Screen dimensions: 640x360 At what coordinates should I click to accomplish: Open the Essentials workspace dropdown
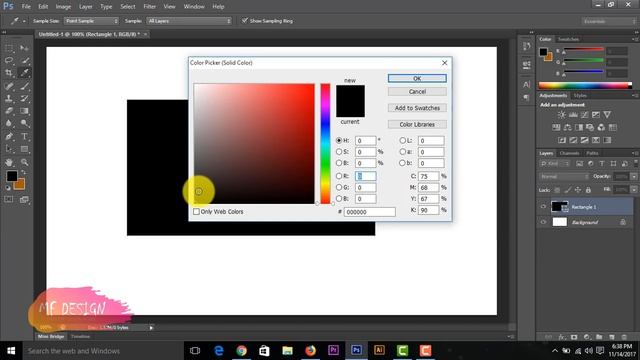608,21
